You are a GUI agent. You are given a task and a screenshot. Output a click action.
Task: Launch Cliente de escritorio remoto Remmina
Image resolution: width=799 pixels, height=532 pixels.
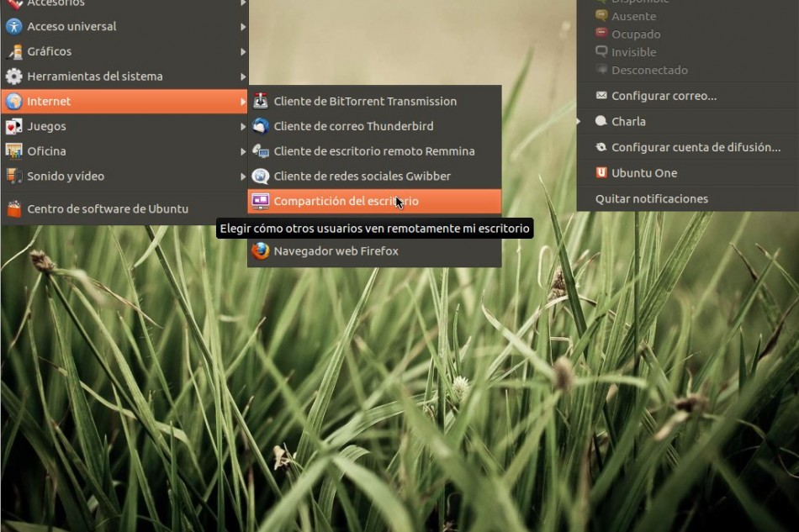(x=374, y=151)
